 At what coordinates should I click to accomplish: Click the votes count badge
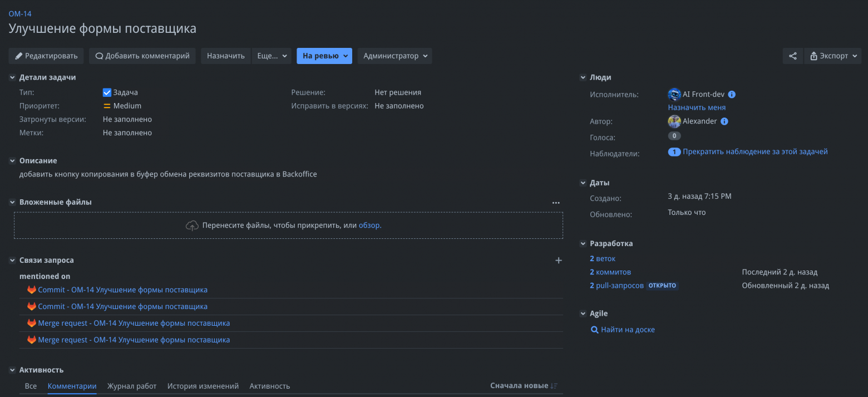(x=674, y=136)
